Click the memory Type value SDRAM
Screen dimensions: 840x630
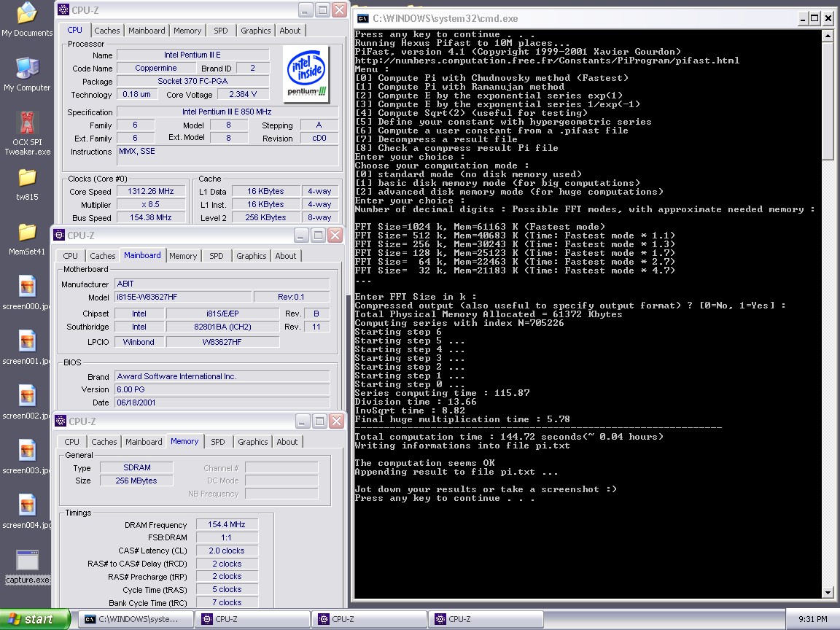[x=136, y=467]
